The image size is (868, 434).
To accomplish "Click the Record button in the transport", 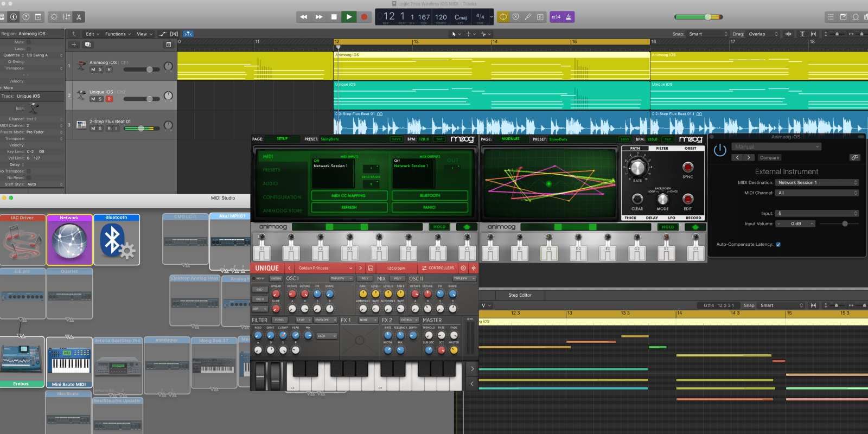I will (364, 17).
